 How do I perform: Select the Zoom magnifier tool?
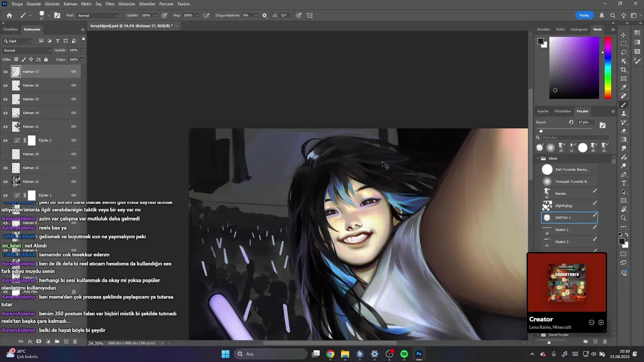[624, 218]
